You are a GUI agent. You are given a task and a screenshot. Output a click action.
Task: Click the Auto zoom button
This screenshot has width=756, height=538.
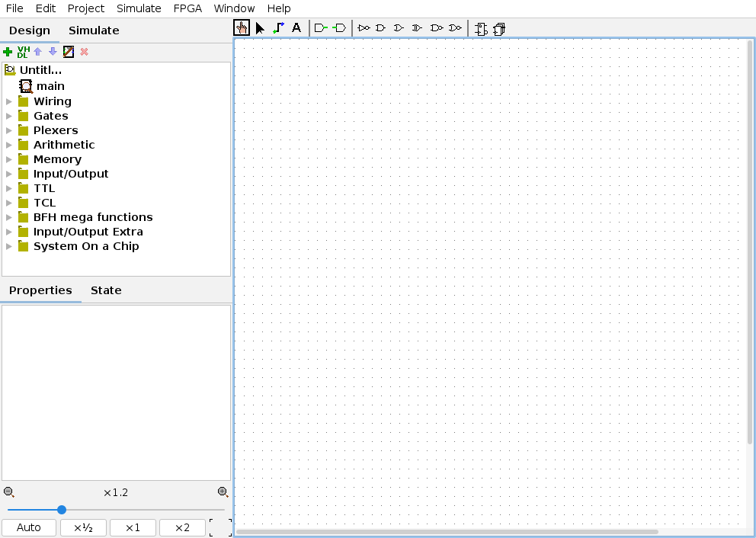point(29,527)
